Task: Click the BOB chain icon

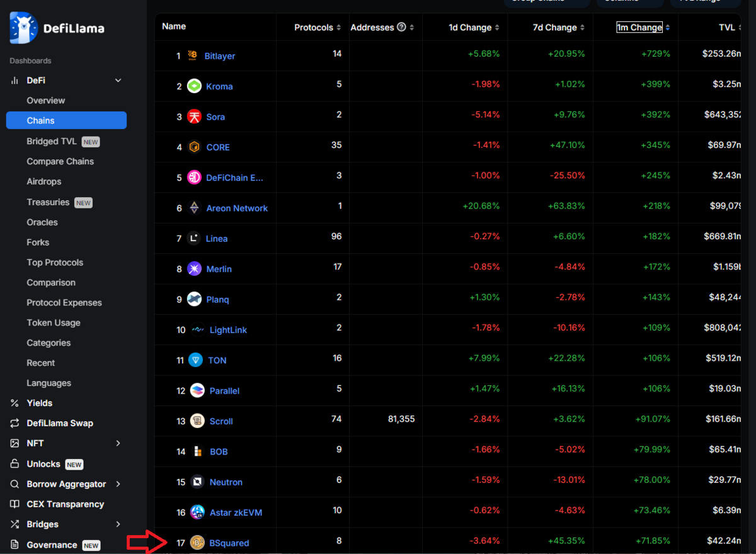Action: point(198,451)
